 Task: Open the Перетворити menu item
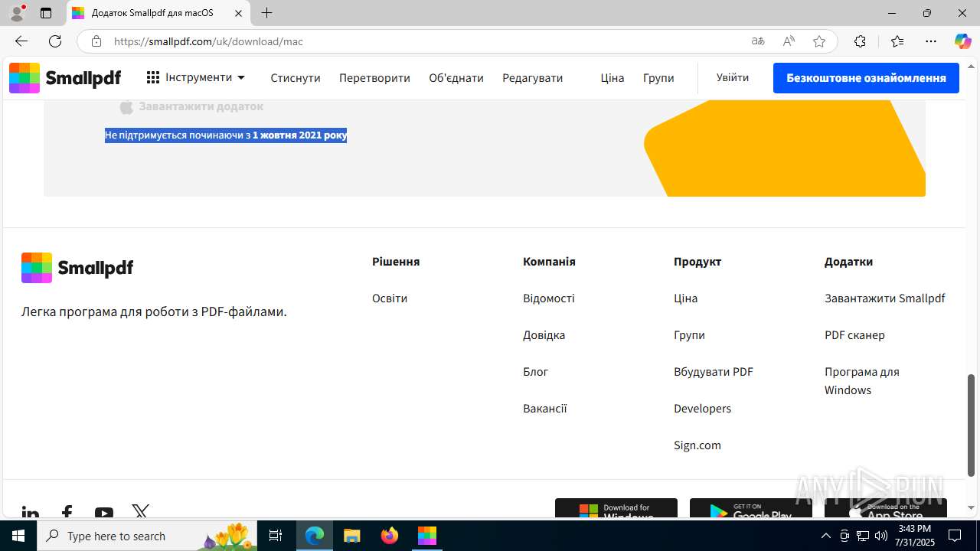(x=374, y=78)
